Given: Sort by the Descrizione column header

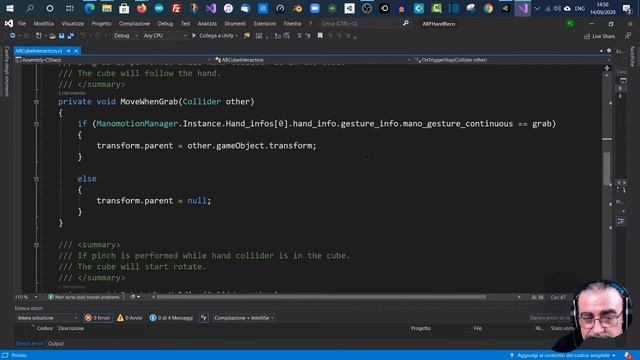Looking at the screenshot, I should [x=71, y=328].
